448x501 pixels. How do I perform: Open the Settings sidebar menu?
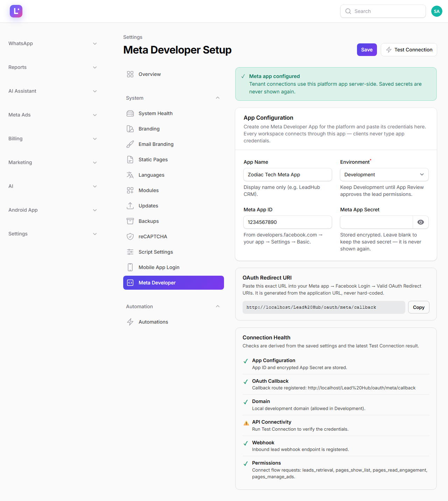(x=52, y=234)
